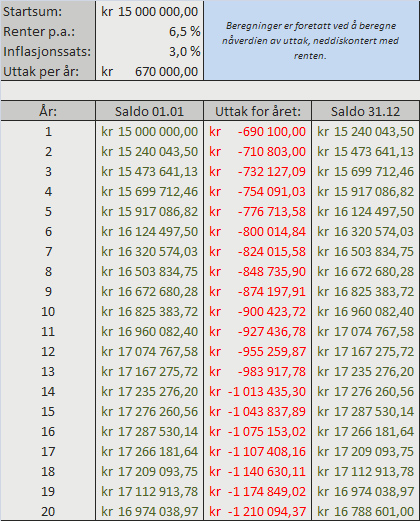420x521 pixels.
Task: Select the Uttak per år value cell
Action: point(149,71)
